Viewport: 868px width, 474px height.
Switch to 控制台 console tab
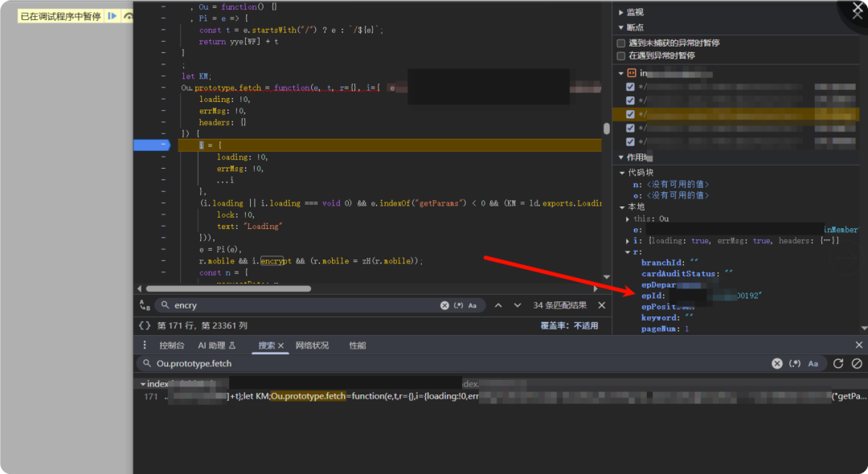tap(172, 345)
